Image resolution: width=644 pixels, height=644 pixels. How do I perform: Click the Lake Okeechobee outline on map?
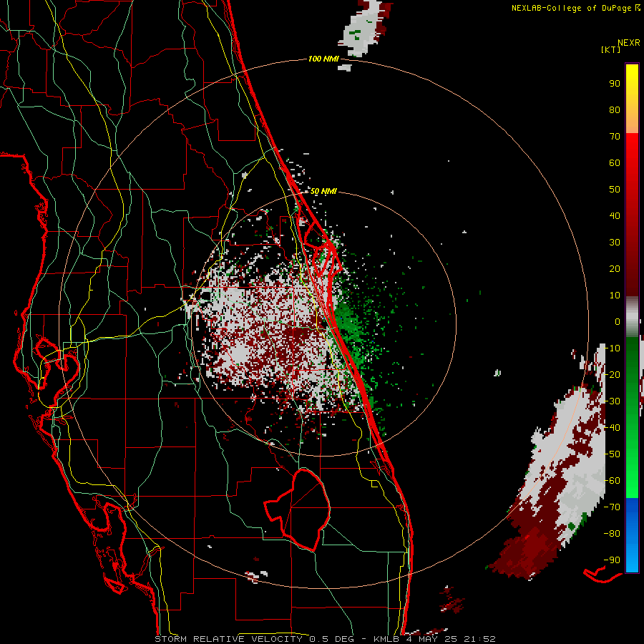[298, 509]
